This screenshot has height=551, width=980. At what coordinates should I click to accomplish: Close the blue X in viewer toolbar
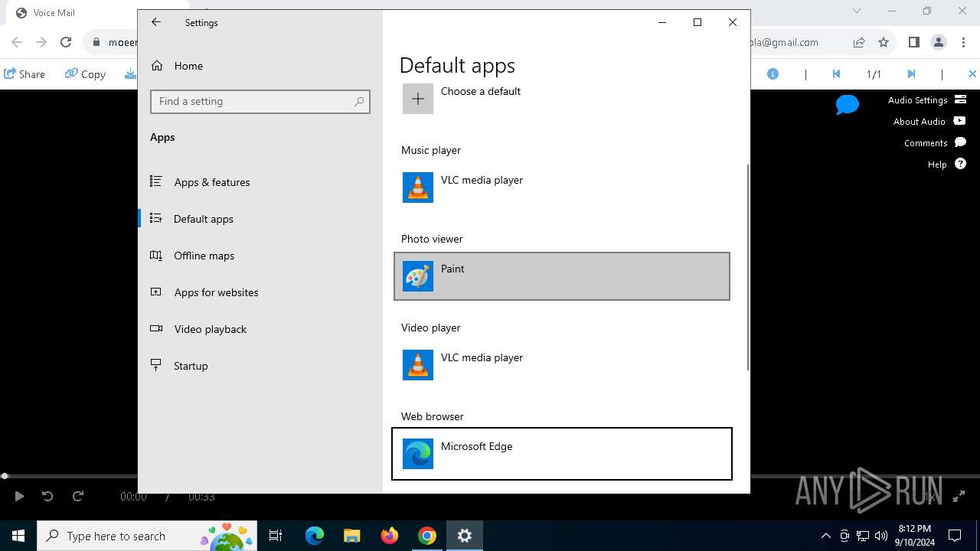(x=972, y=74)
